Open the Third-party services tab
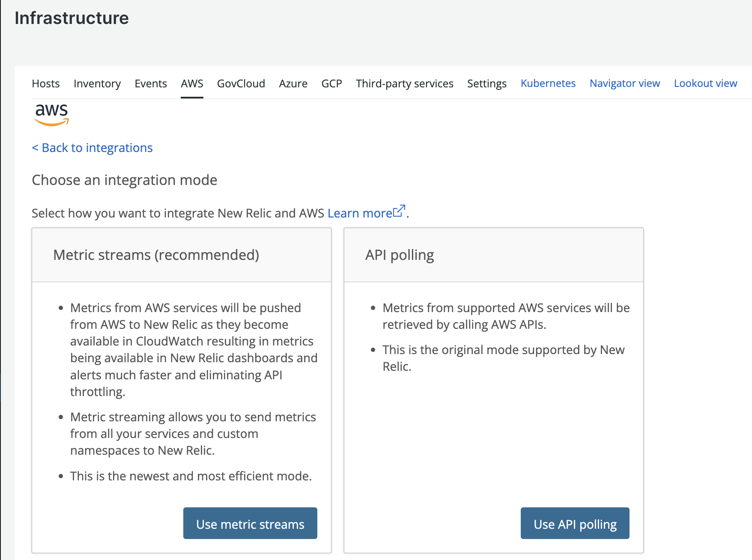Screen dimensions: 752x560 pyautogui.click(x=404, y=83)
